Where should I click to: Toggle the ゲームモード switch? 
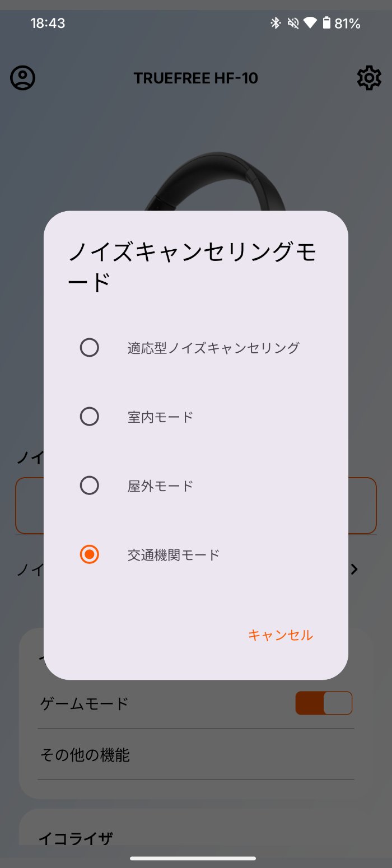pyautogui.click(x=324, y=703)
